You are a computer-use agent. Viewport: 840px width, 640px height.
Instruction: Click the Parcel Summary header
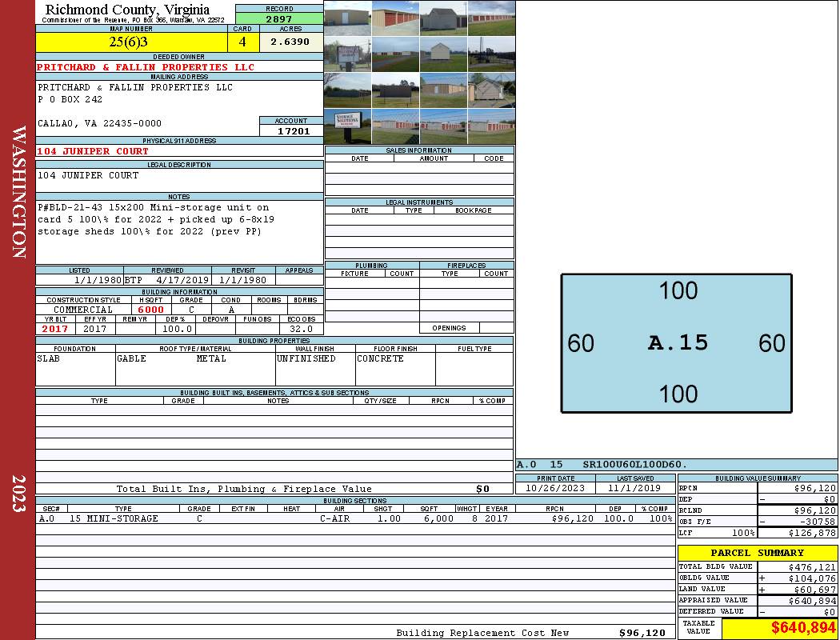click(x=757, y=553)
